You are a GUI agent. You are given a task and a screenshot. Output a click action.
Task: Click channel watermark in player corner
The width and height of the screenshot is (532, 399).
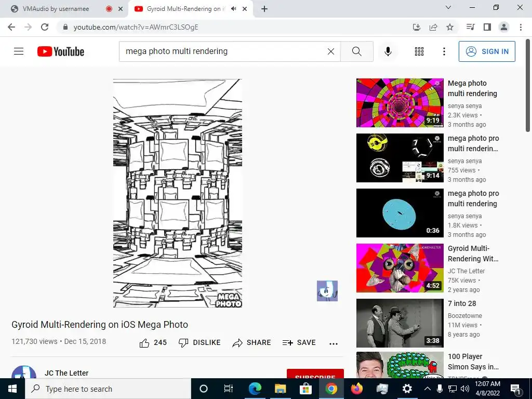[327, 291]
